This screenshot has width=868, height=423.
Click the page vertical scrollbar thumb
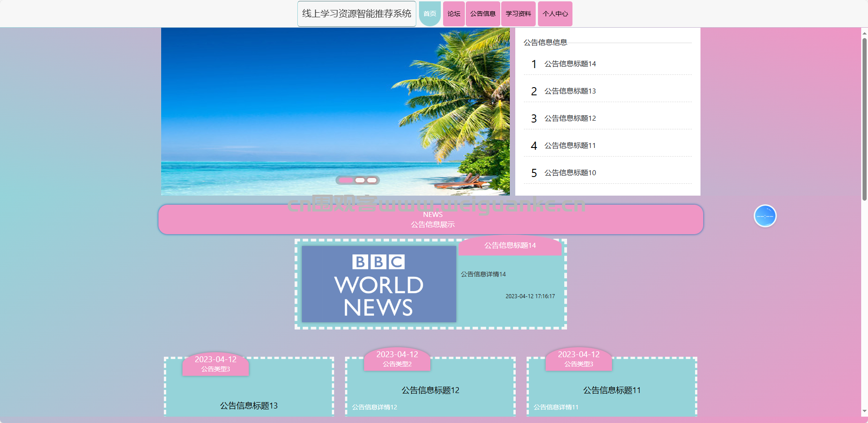tap(864, 118)
